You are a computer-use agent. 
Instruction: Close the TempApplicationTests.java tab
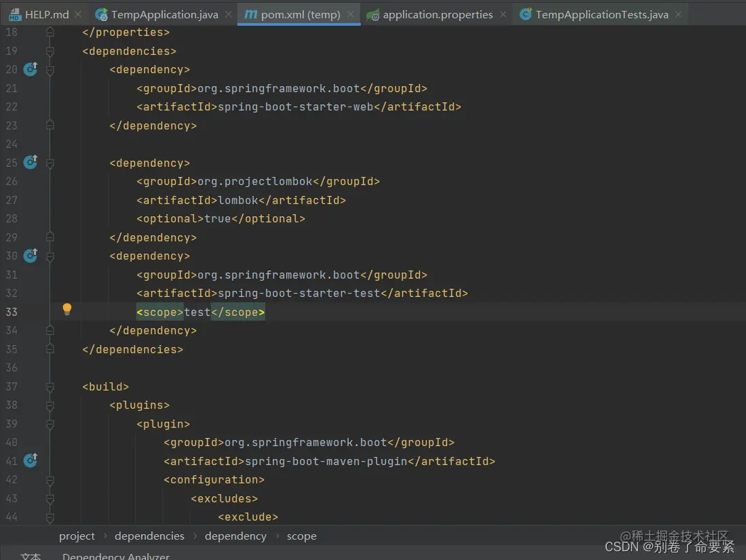pos(678,14)
